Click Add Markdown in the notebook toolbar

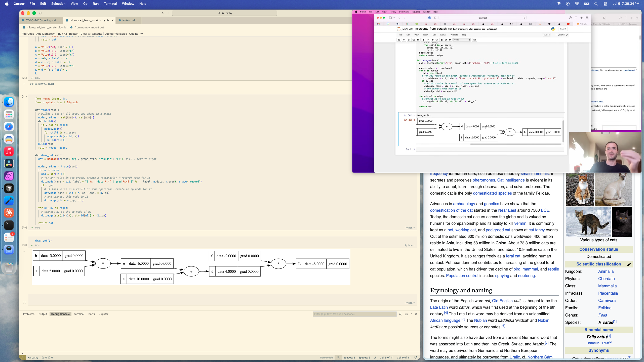coord(46,34)
